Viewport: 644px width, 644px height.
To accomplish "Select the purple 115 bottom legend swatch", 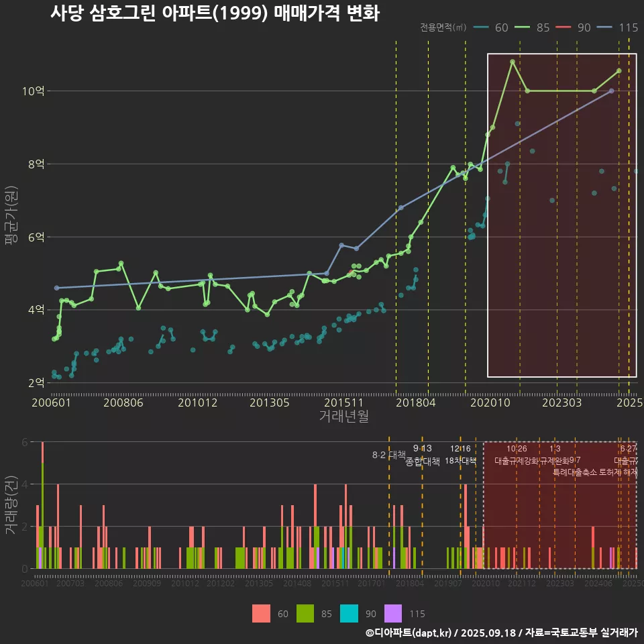I will click(x=393, y=613).
